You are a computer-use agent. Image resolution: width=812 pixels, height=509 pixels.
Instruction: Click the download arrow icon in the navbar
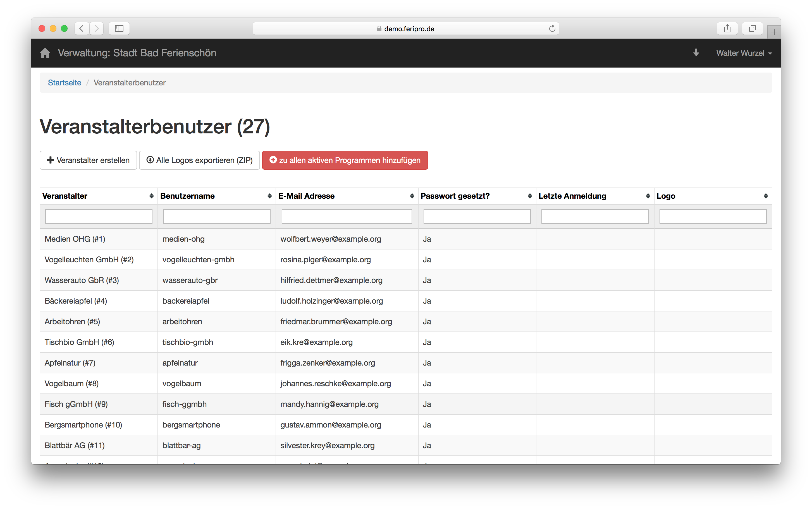pos(696,52)
